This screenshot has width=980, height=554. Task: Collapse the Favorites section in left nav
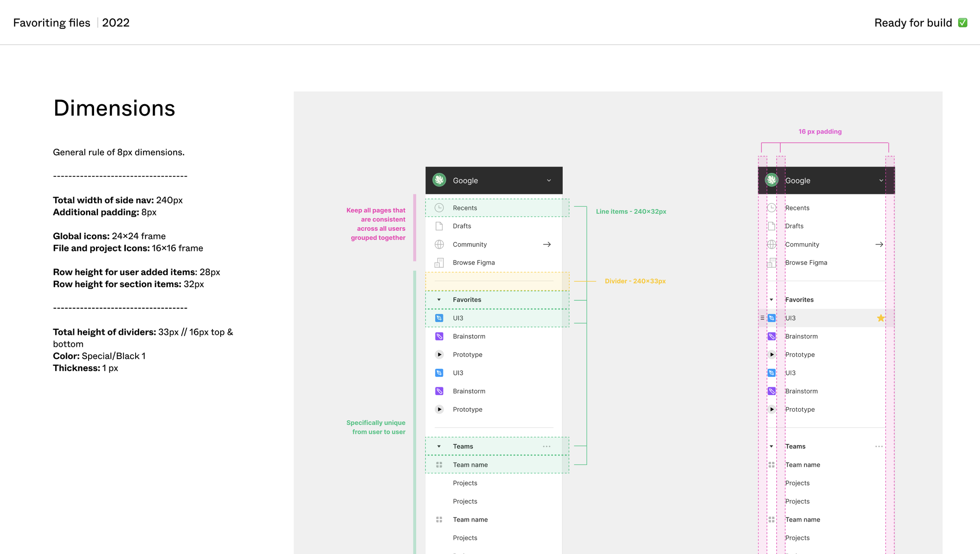439,300
